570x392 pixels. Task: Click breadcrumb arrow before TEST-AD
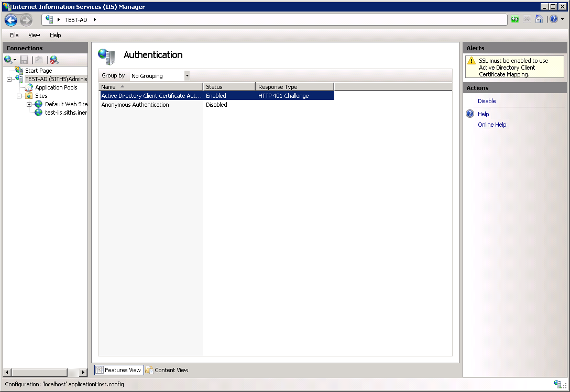(59, 19)
